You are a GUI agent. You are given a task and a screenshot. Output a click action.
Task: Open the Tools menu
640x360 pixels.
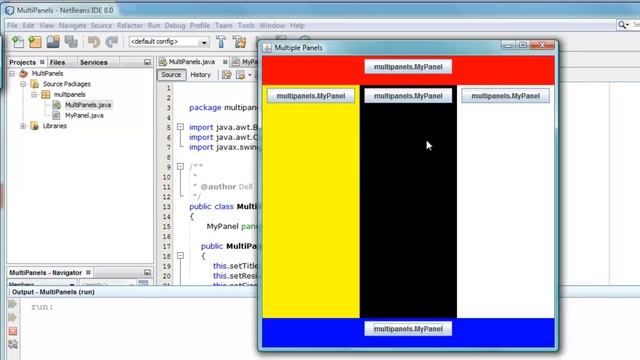point(246,25)
